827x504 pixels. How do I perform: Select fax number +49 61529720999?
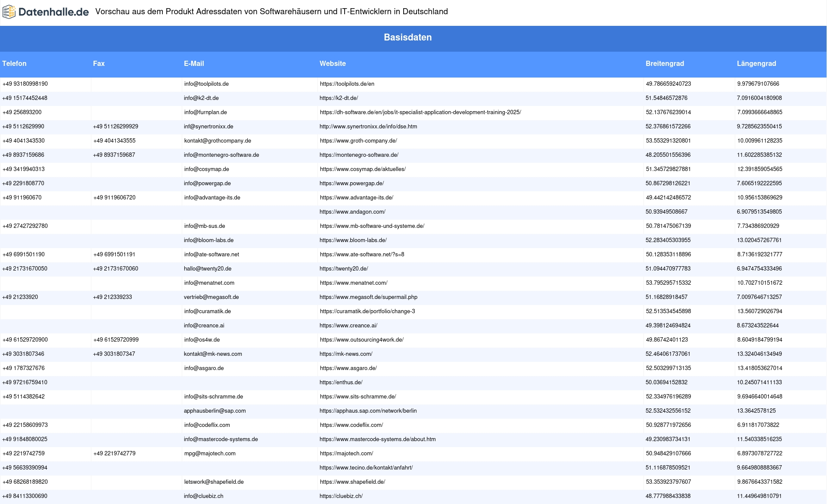116,340
